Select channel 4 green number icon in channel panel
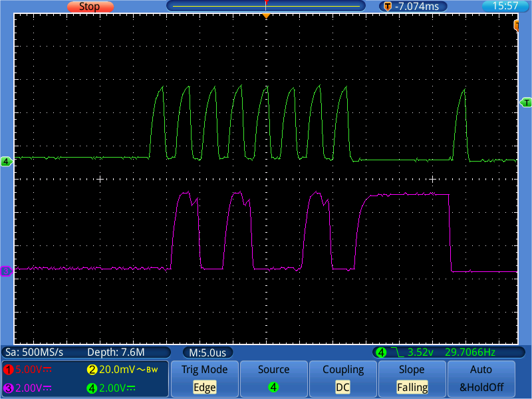The image size is (532, 399). tap(92, 388)
